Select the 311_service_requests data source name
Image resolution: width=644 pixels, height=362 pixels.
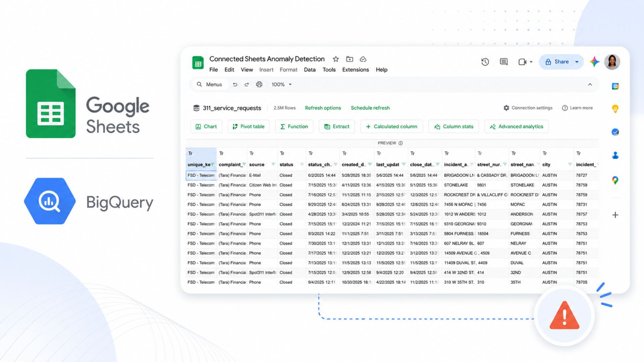coord(232,108)
